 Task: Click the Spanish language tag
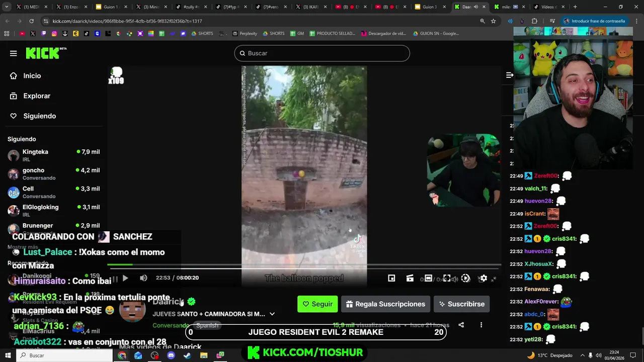coord(207,325)
